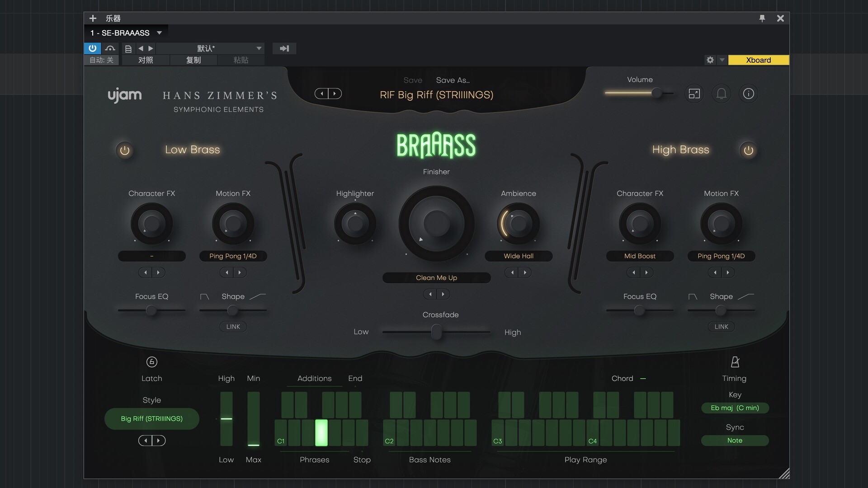Screen dimensions: 868x488
Task: Expand the arrow next to the gear
Action: 722,60
